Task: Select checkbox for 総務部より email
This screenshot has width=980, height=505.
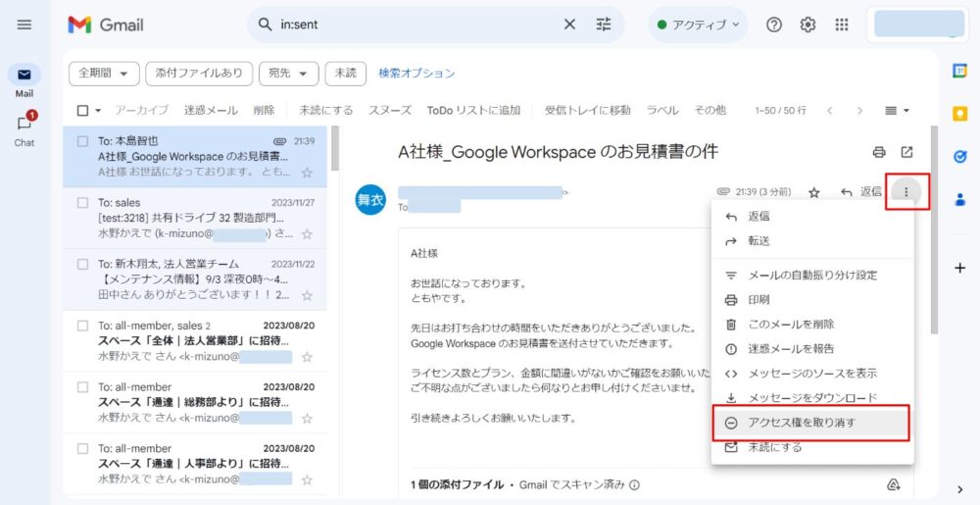Action: (82, 387)
